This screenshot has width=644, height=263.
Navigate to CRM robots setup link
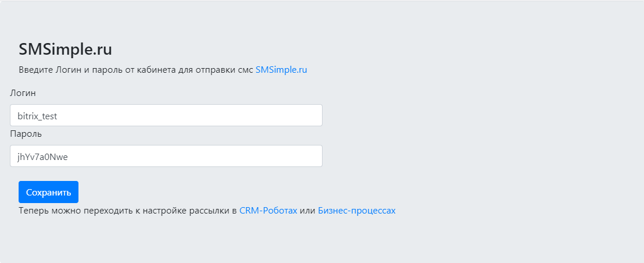[x=268, y=211]
